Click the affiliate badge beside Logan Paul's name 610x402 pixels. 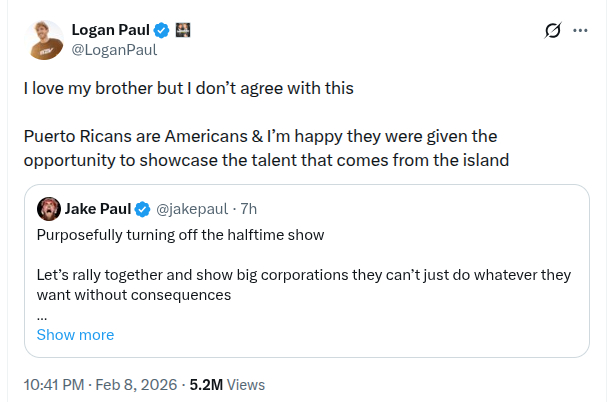pyautogui.click(x=183, y=31)
